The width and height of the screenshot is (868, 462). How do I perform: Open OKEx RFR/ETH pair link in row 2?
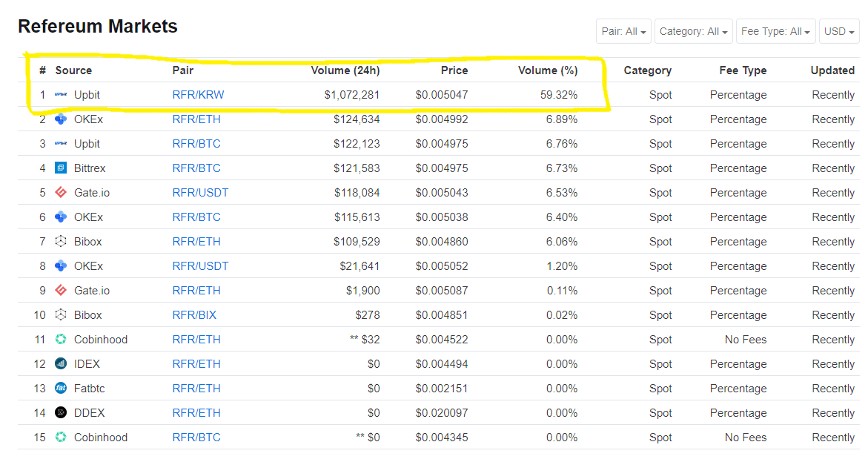196,119
